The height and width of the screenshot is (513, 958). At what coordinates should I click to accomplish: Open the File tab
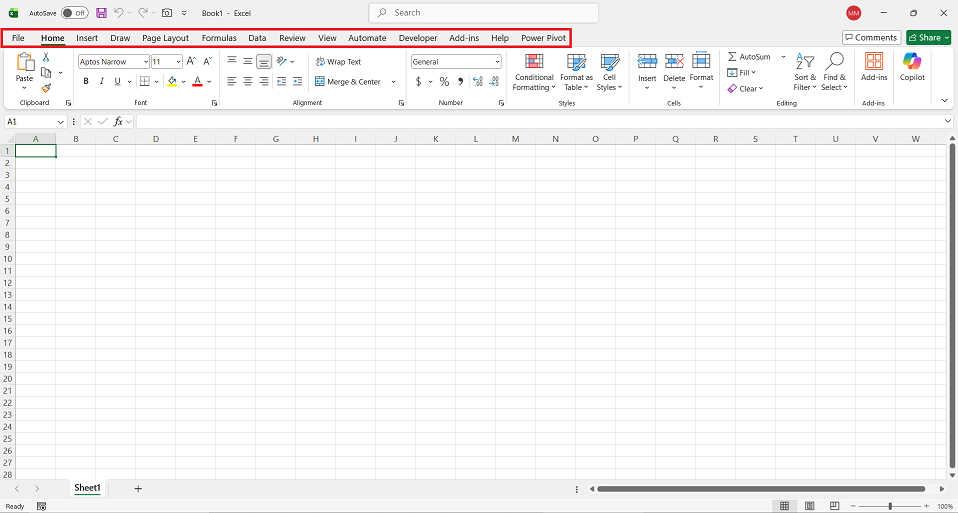coord(18,38)
